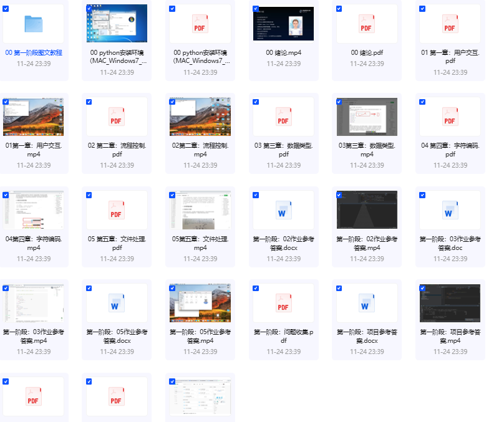Screen dimensions: 504x422
Task: Select the thumbnail for 第一阶段：05作业参考答案.mp4
Action: click(200, 303)
